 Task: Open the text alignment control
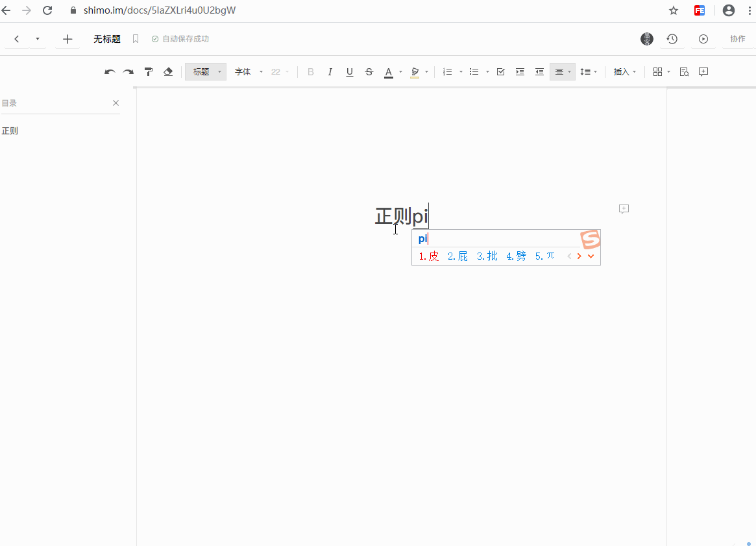click(x=562, y=72)
